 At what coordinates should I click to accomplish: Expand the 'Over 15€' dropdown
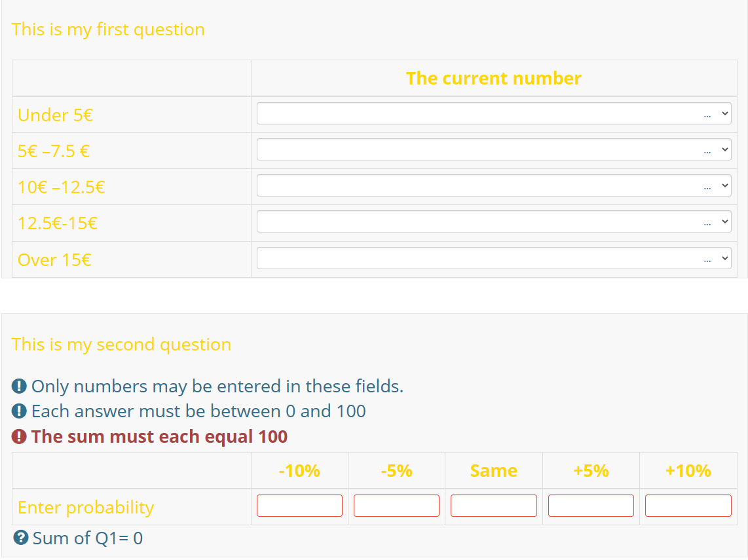494,259
